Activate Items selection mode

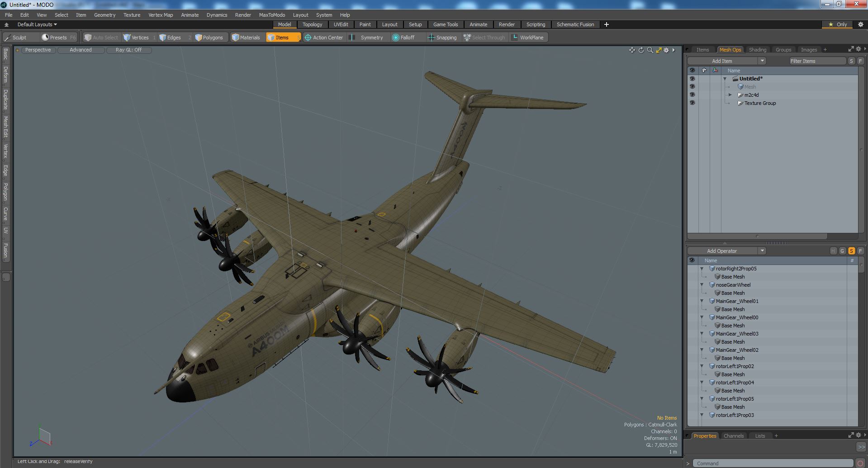point(283,38)
